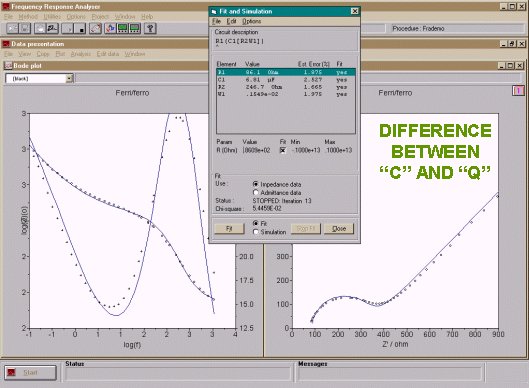Click the open procedure toolbar icon

(x=12, y=28)
